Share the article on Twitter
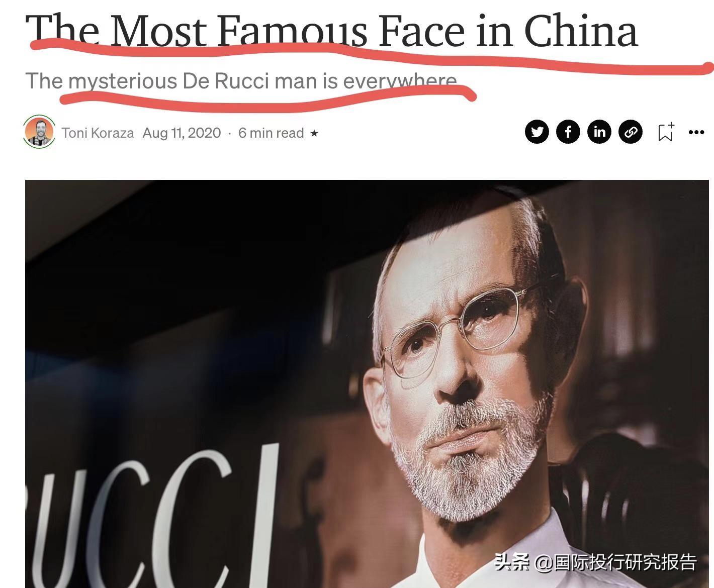This screenshot has width=714, height=588. pos(537,132)
